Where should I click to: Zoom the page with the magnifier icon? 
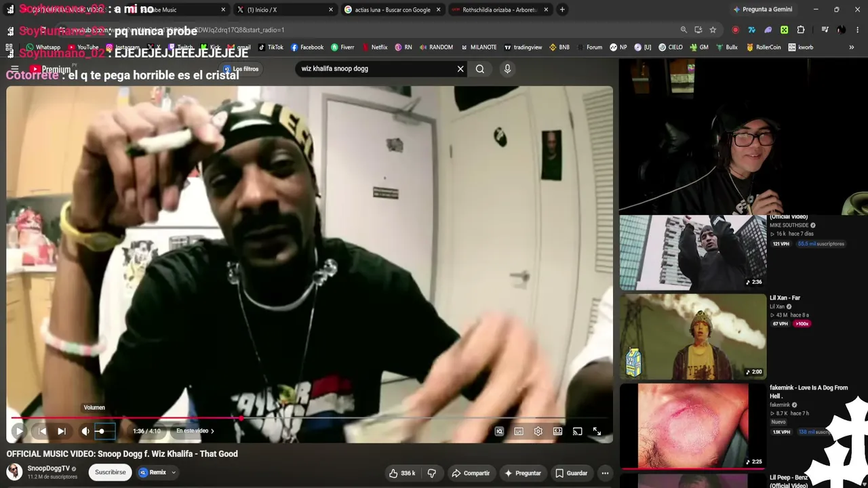coord(684,30)
